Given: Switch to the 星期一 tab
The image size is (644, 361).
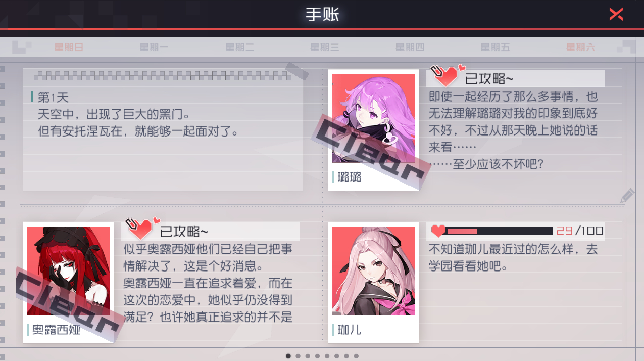Looking at the screenshot, I should (154, 48).
